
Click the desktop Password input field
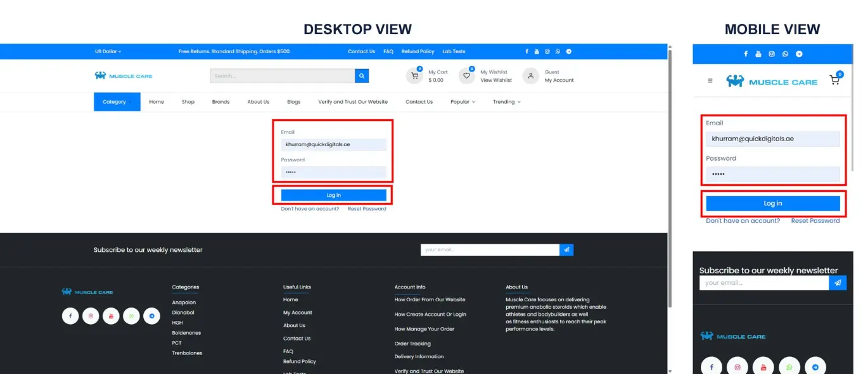tap(333, 172)
